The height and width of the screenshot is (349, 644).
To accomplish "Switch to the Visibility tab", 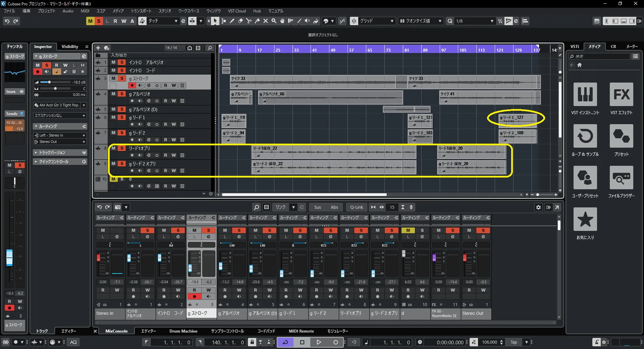I will 70,47.
